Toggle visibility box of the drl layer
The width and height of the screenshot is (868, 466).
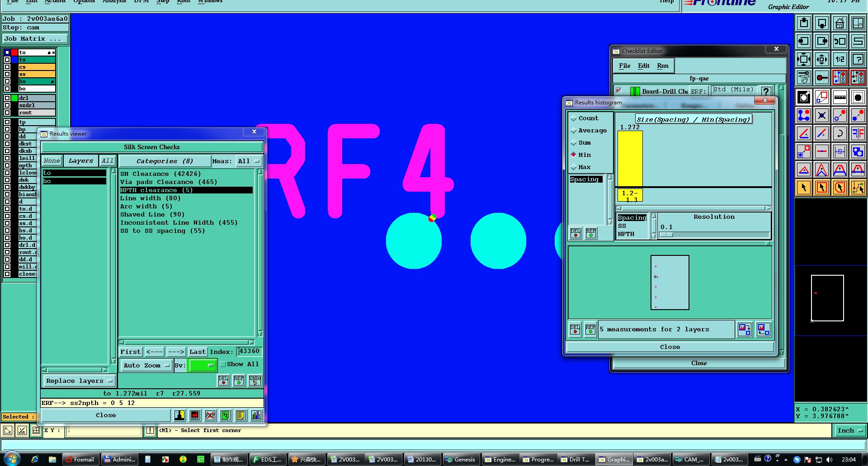[x=7, y=98]
